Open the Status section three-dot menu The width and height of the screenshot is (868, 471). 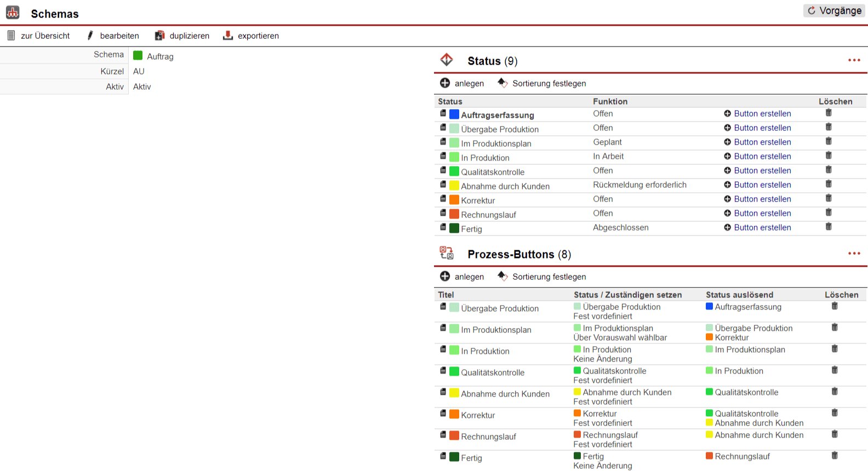tap(854, 60)
